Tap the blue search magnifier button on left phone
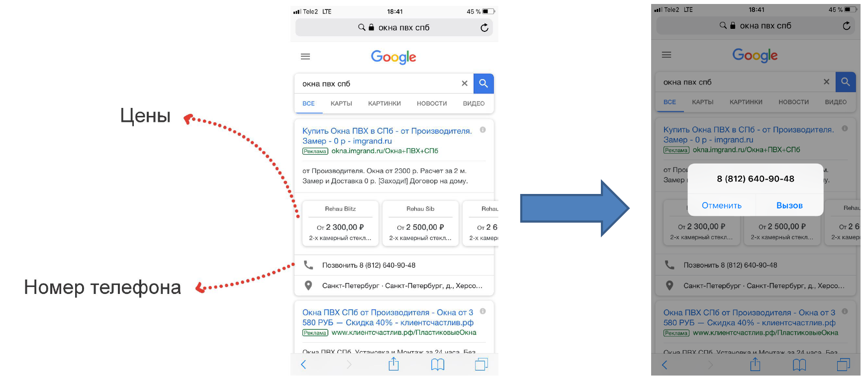868x376 pixels. (x=483, y=84)
